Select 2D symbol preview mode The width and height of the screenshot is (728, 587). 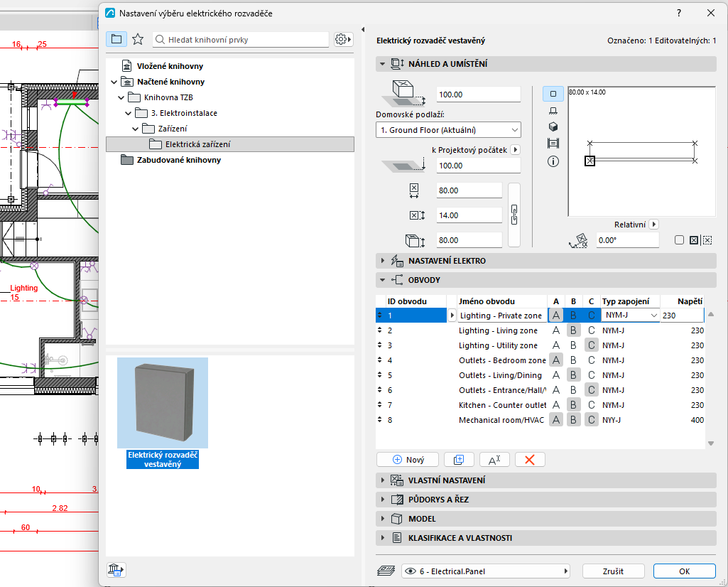pyautogui.click(x=553, y=94)
